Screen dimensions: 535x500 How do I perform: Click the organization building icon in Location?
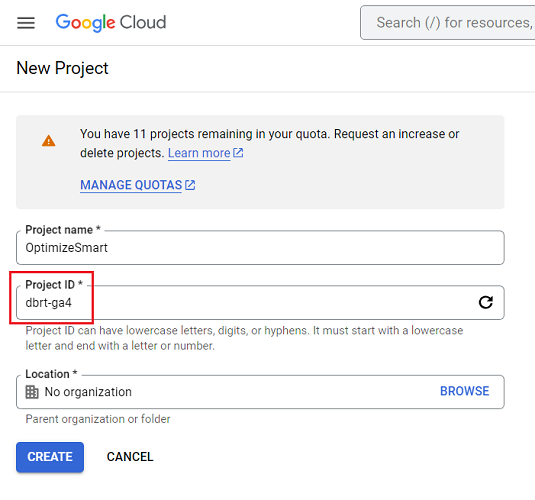tap(32, 392)
